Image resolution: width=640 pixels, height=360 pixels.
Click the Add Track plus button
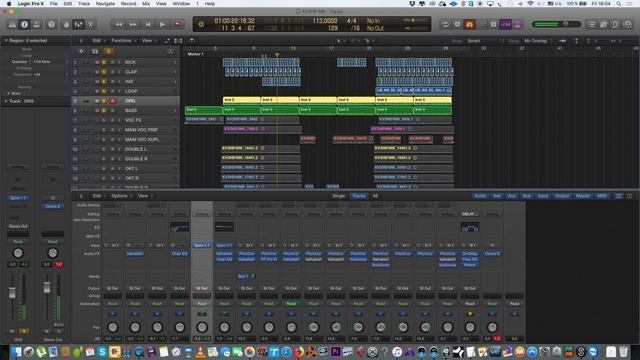(81, 51)
